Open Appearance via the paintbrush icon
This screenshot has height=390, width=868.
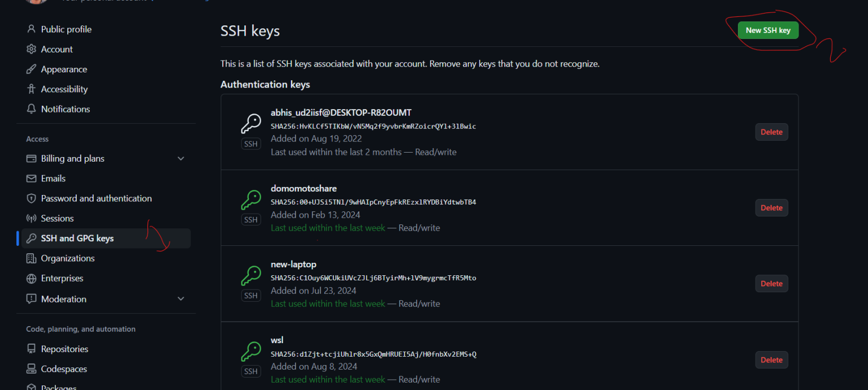(32, 69)
